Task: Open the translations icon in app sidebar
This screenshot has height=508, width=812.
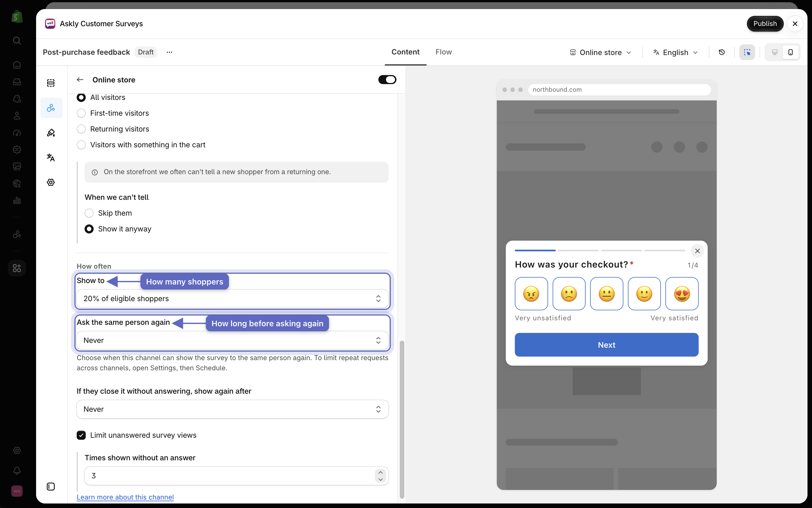Action: click(x=51, y=157)
